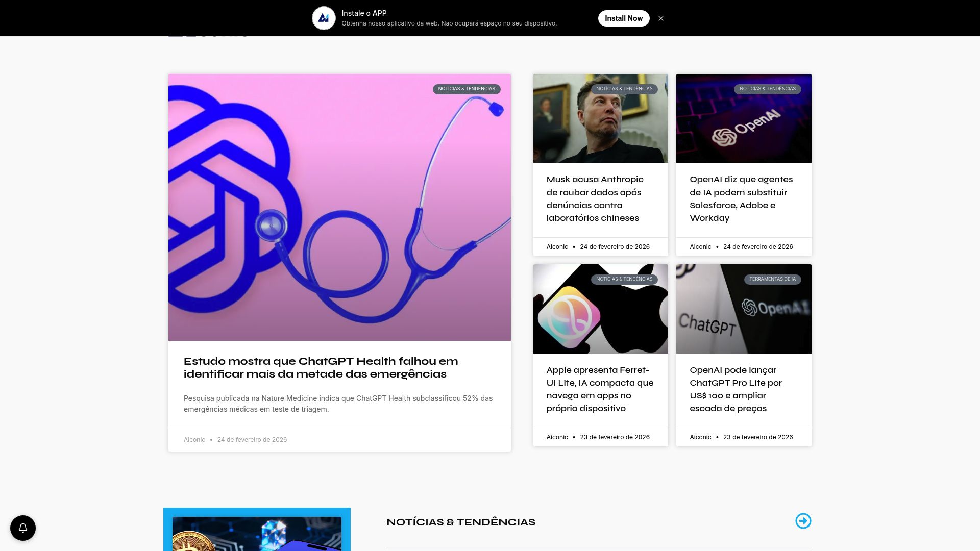Open headline Musk acusa Anthropic
Image resolution: width=980 pixels, height=551 pixels.
tap(595, 198)
